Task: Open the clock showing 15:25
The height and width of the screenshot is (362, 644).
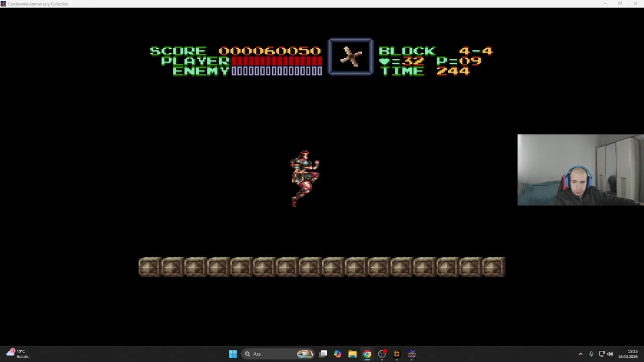Action: pyautogui.click(x=628, y=354)
